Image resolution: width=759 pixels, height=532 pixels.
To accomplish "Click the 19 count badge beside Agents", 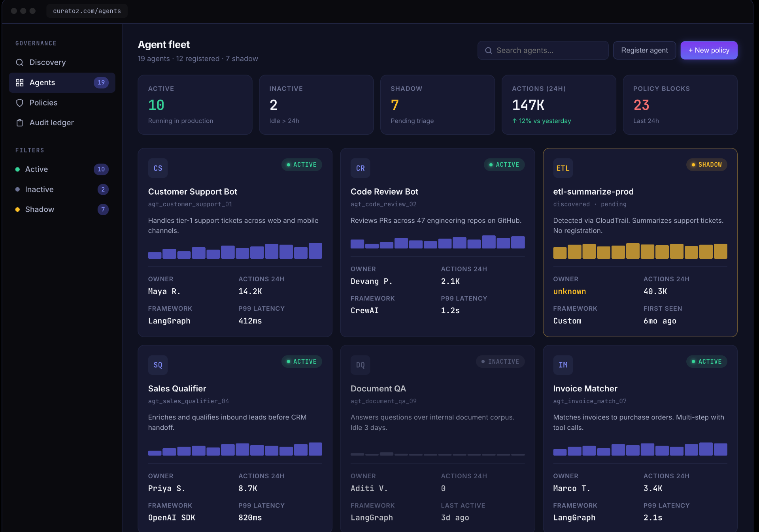I will point(101,83).
